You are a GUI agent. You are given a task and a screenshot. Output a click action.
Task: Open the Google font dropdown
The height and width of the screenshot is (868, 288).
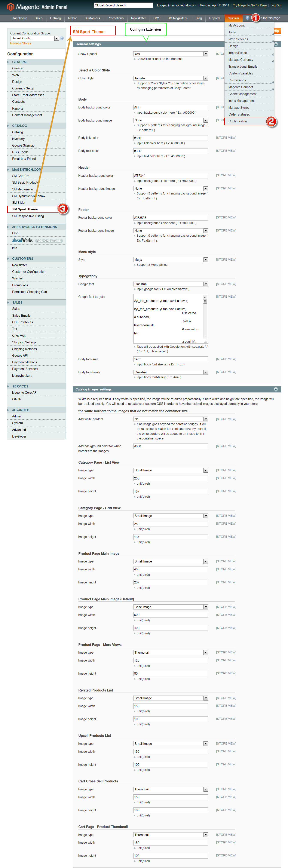tap(171, 284)
